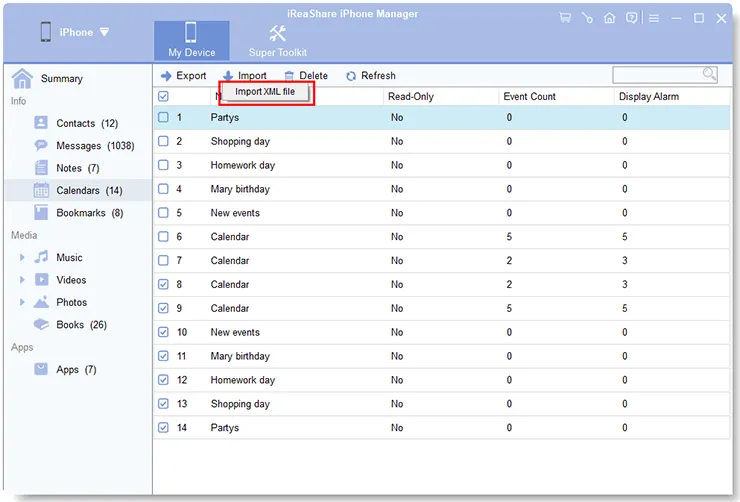Open the Import toolbar menu
Image resolution: width=740 pixels, height=502 pixels.
click(x=245, y=75)
